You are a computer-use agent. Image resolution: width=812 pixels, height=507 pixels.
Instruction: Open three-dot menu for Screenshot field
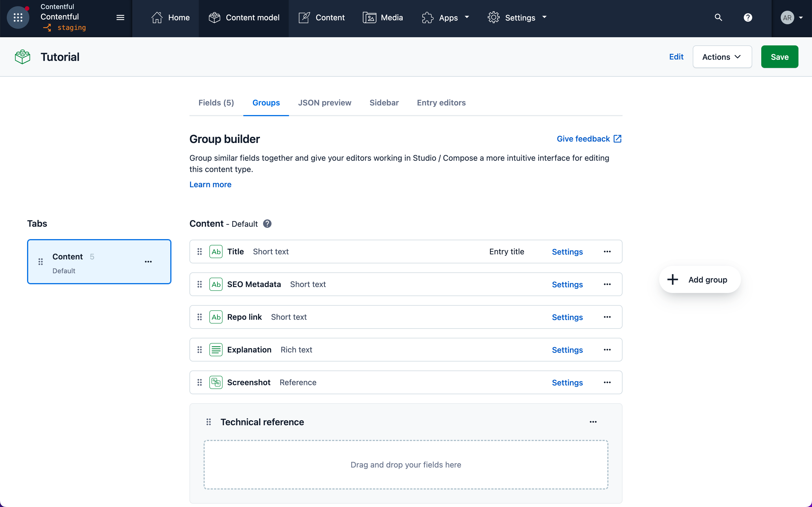(607, 382)
